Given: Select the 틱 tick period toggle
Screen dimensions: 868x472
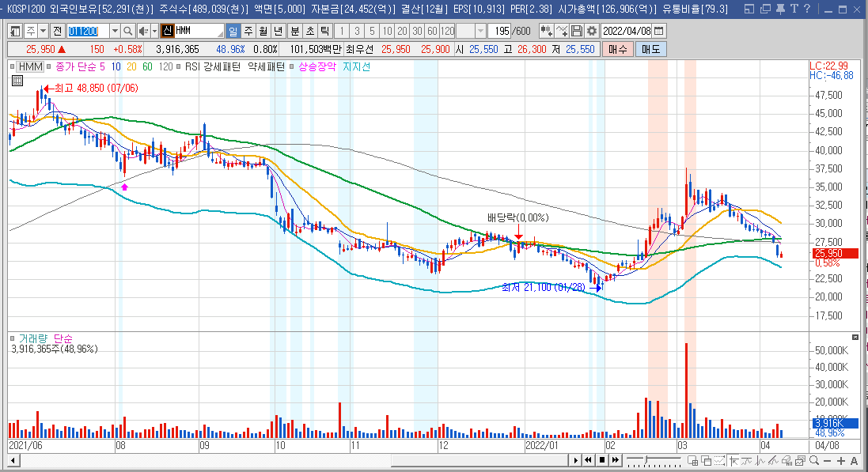Looking at the screenshot, I should 325,31.
